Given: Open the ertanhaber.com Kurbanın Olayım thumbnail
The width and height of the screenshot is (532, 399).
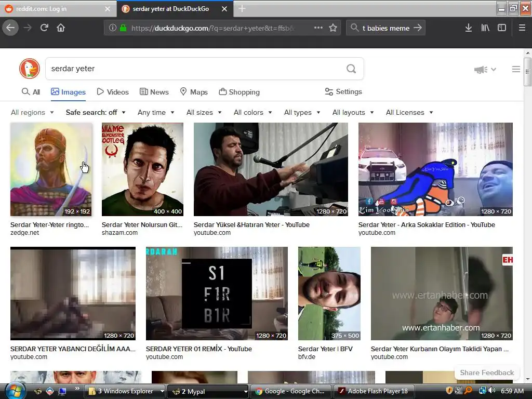Looking at the screenshot, I should [442, 294].
